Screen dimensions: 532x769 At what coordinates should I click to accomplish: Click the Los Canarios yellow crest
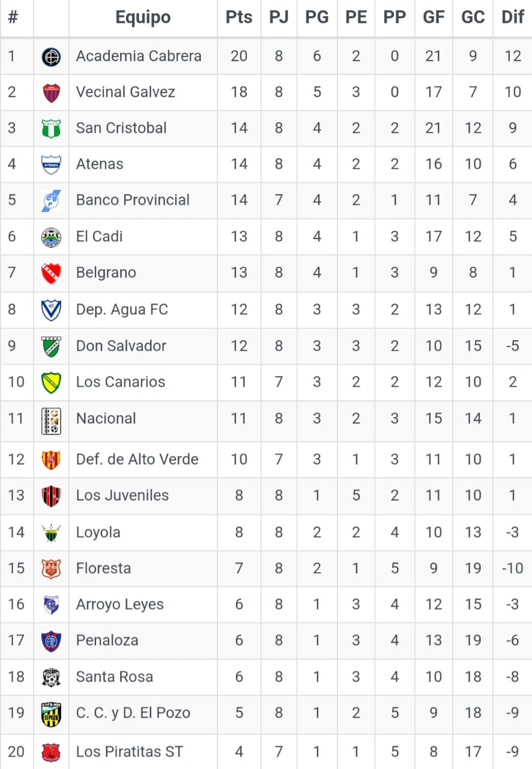pyautogui.click(x=51, y=382)
